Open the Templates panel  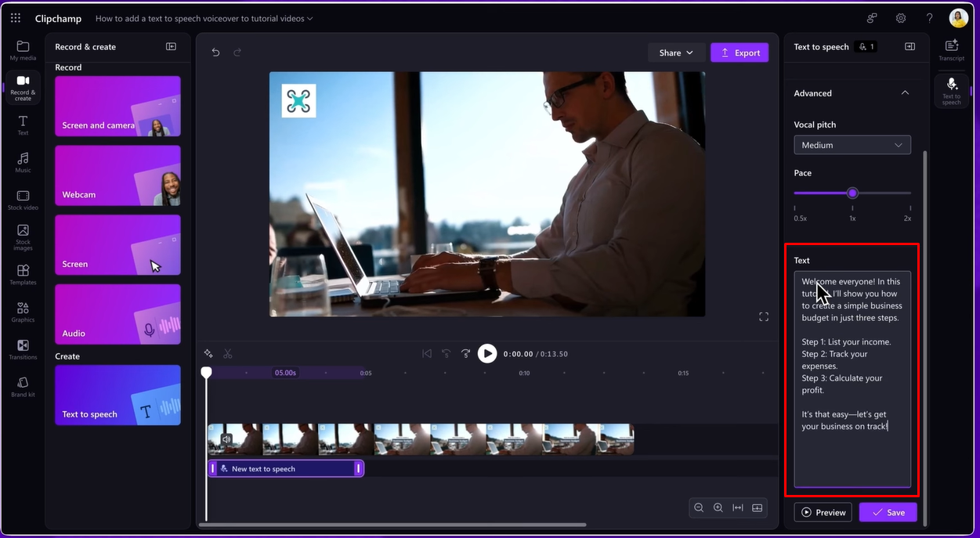point(22,275)
